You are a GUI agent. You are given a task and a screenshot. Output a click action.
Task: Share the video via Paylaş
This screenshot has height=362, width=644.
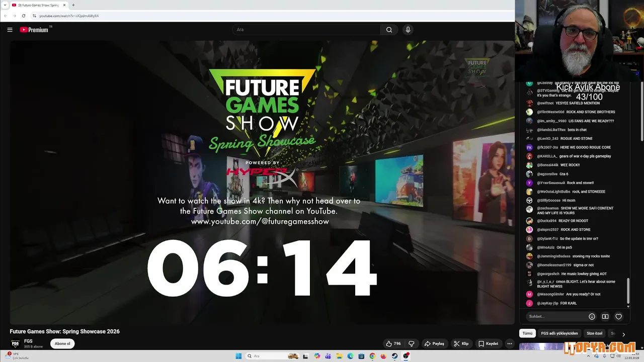434,344
